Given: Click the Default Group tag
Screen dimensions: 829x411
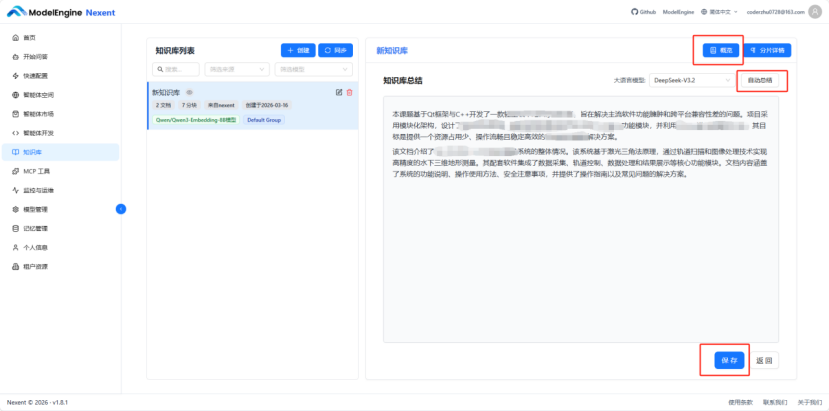Looking at the screenshot, I should pos(264,120).
